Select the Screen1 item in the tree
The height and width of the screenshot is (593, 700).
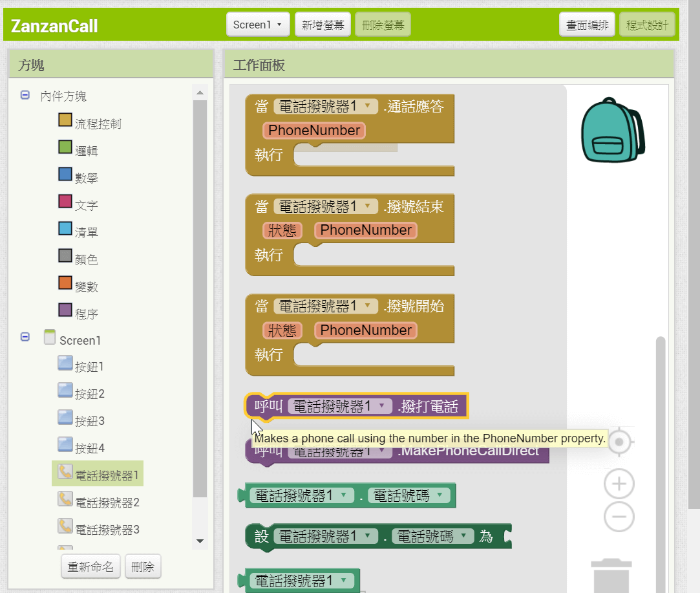coord(72,340)
